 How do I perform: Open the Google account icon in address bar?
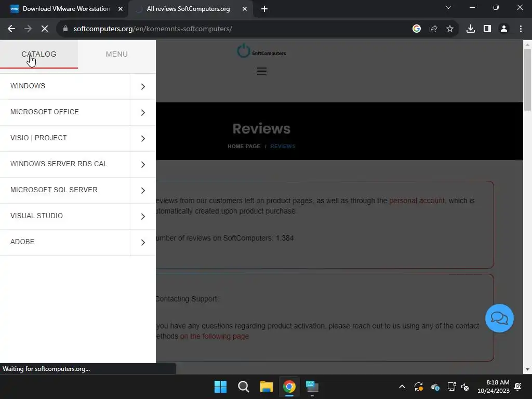click(x=417, y=29)
